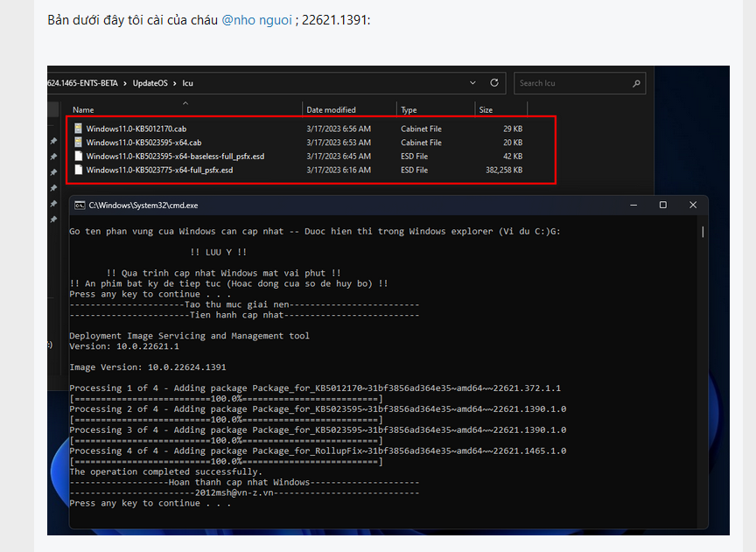Viewport: 756px width, 552px height.
Task: Click the pin icon beside the KB5023775 esd row
Action: pyautogui.click(x=53, y=172)
